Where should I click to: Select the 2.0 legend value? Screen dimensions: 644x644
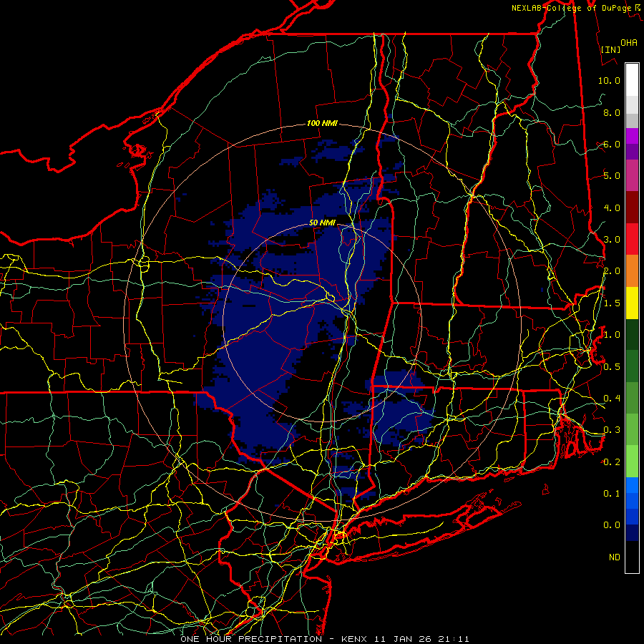[612, 271]
